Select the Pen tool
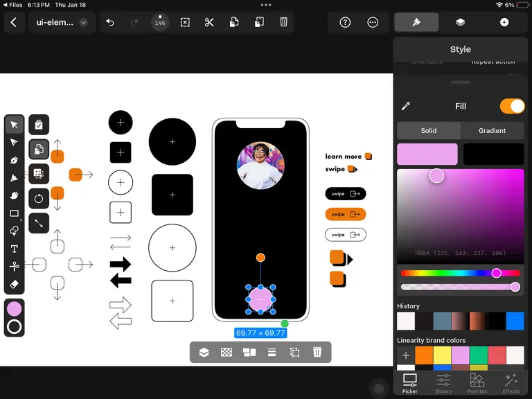 coord(15,160)
